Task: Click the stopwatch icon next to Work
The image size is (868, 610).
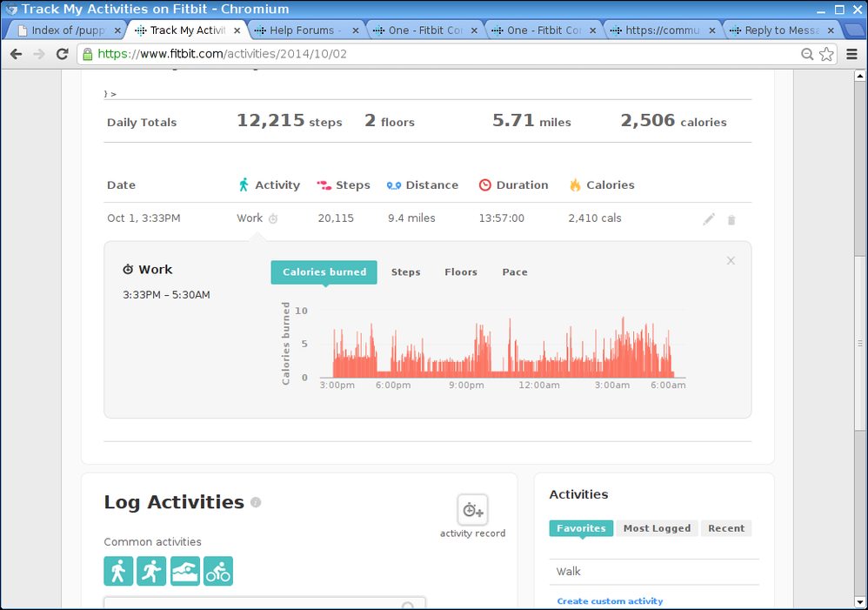Action: [273, 218]
